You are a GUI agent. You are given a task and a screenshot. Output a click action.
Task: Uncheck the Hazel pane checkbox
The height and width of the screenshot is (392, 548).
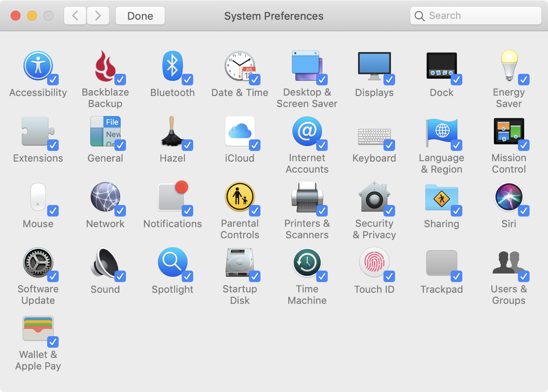[x=188, y=145]
